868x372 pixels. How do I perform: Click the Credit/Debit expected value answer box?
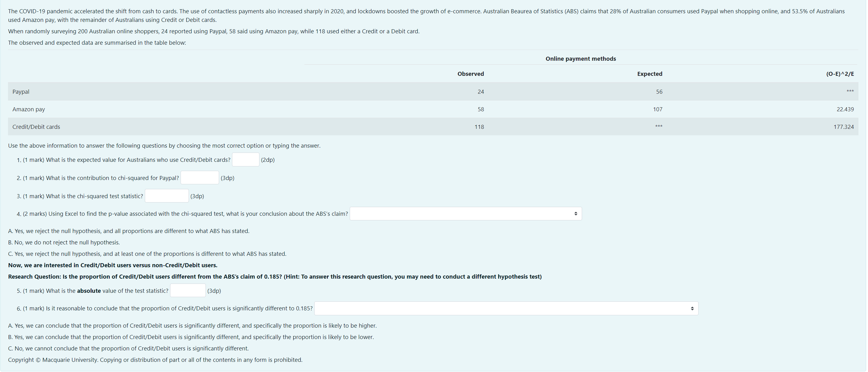pos(245,160)
